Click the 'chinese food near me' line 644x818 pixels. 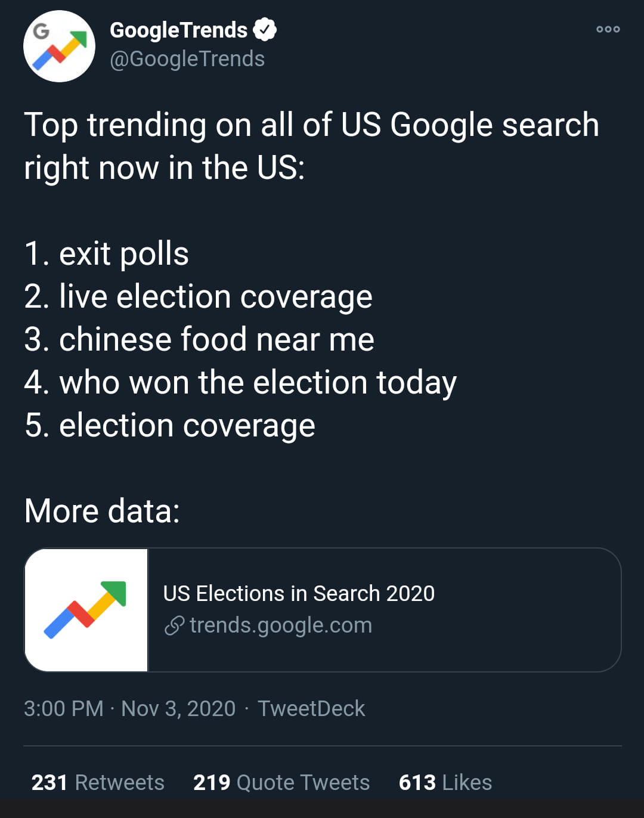click(x=199, y=339)
